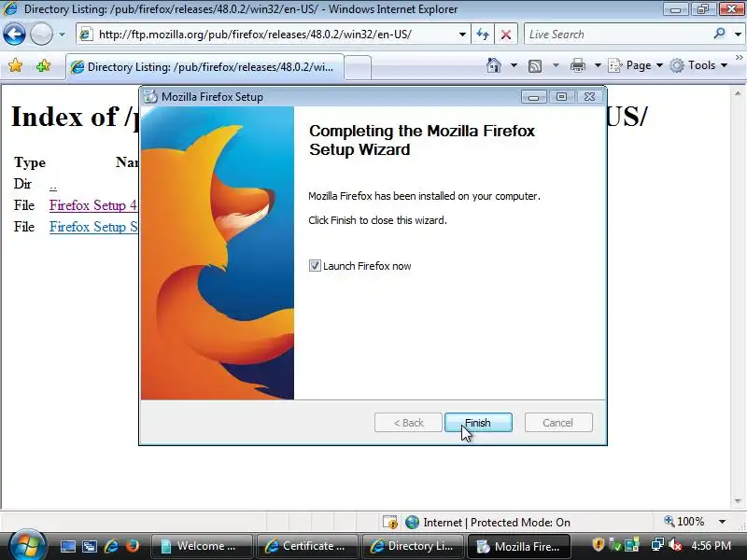Screen dimensions: 747x560
Task: Switch to the Mozilla Fire... taskbar button
Action: point(519,546)
